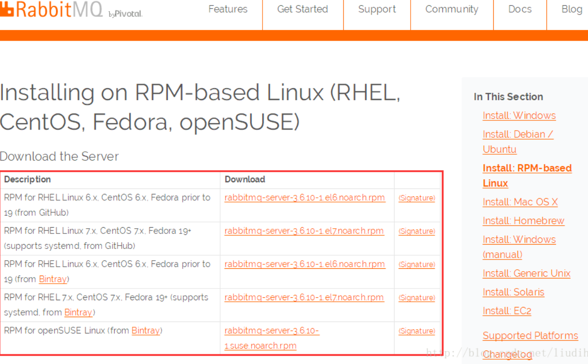Go to the Install: Mac OS X page
Viewport: 588px width, 364px height.
coord(520,202)
